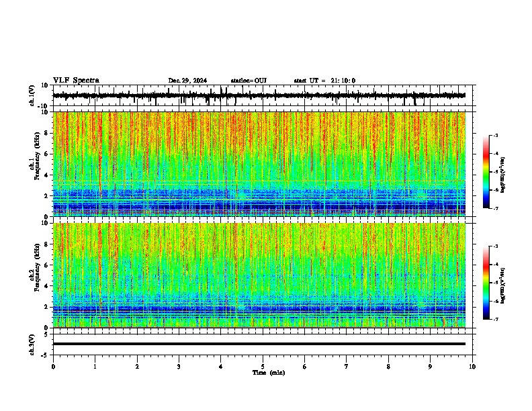Click the "9" tick on time axis

(430, 367)
